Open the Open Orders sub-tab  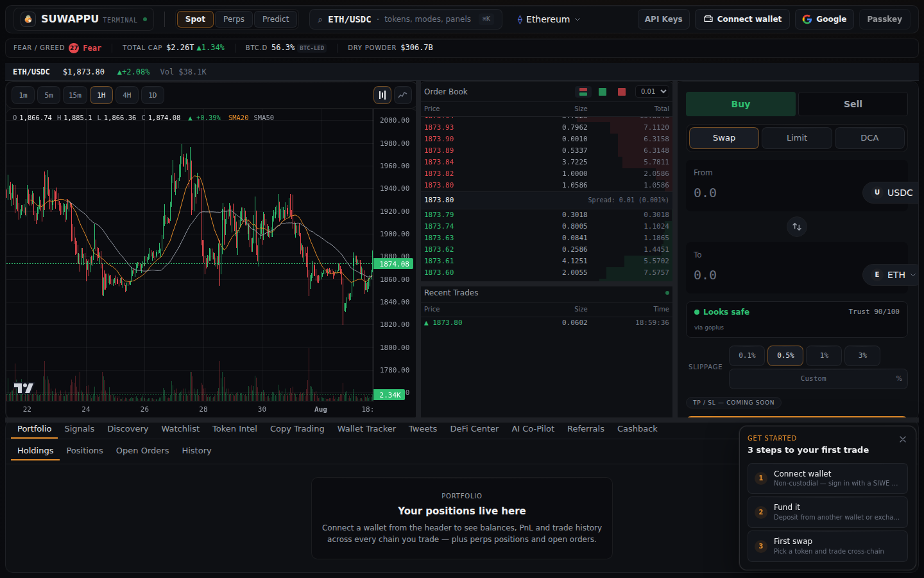[142, 451]
